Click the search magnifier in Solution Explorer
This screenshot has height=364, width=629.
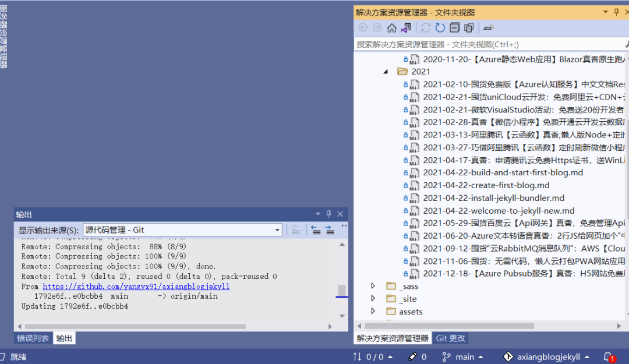pyautogui.click(x=626, y=44)
